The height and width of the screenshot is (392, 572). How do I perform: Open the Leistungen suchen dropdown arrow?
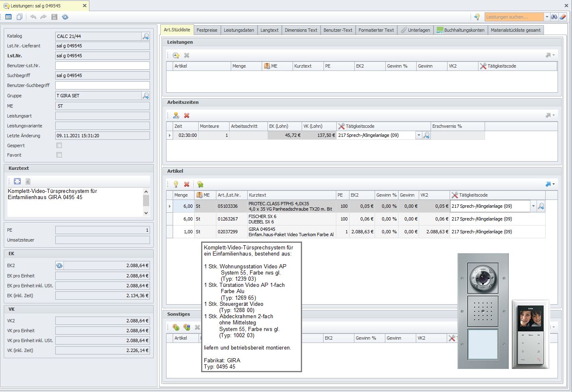click(547, 17)
